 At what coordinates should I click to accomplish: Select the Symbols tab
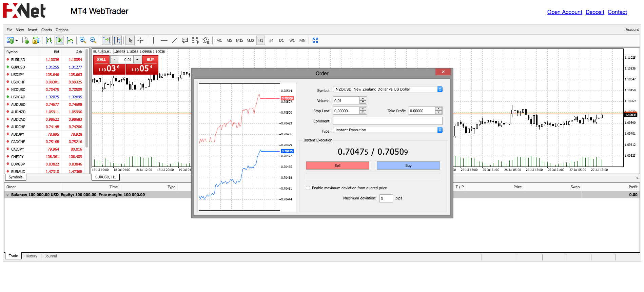[16, 177]
